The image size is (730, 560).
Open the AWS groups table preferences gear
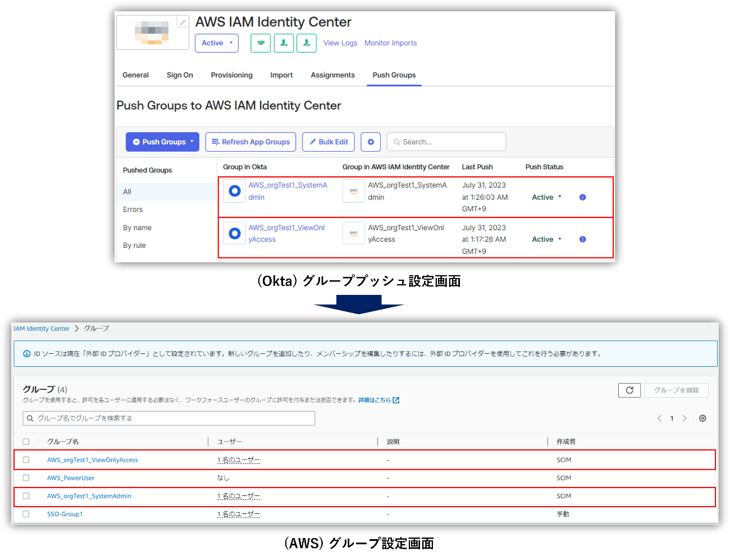[702, 418]
